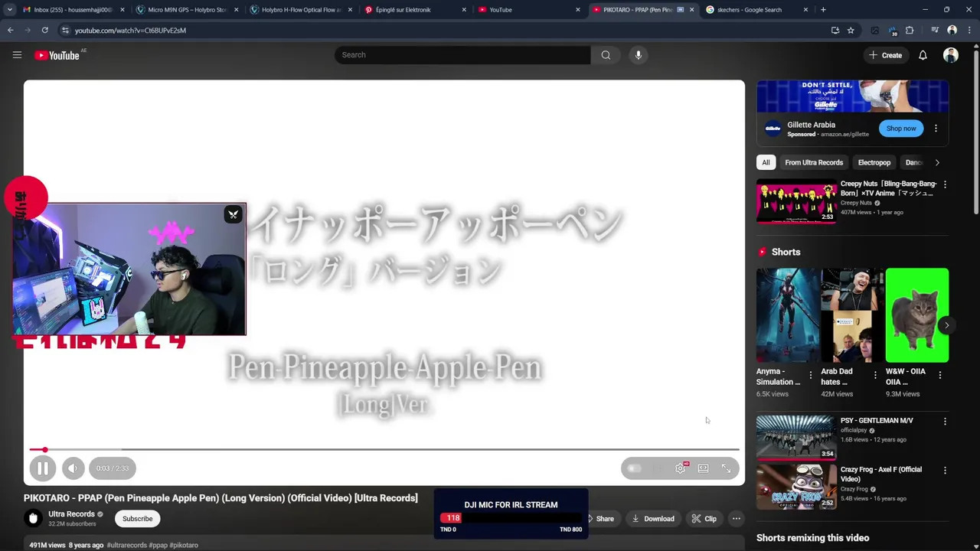This screenshot has width=980, height=551.
Task: Switch to the Inbox (255) tab
Action: point(73,10)
